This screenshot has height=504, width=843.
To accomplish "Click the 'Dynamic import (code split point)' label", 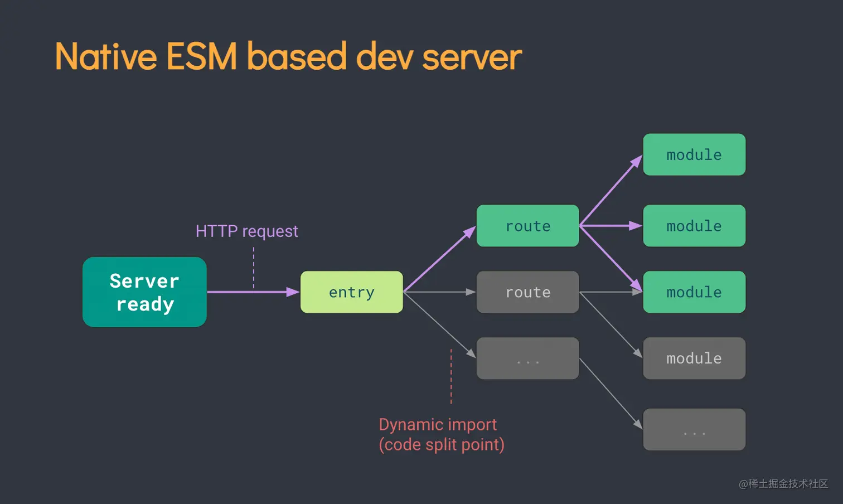I will [442, 434].
